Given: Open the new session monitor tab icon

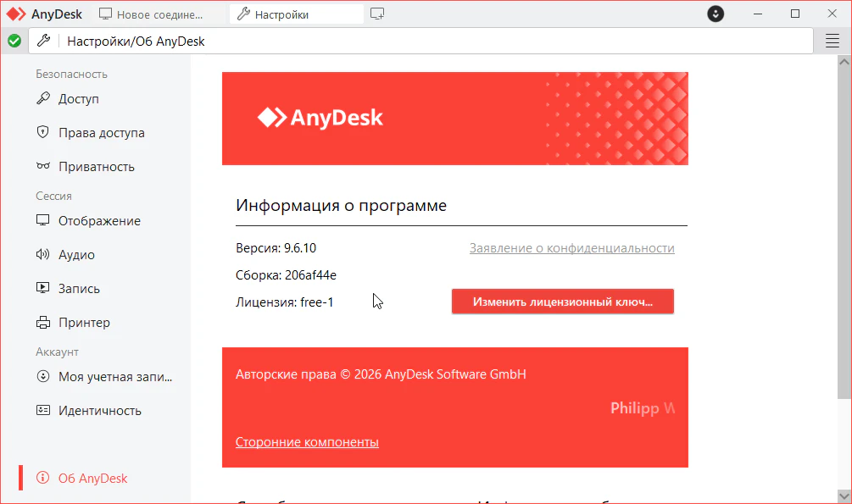Looking at the screenshot, I should point(378,14).
